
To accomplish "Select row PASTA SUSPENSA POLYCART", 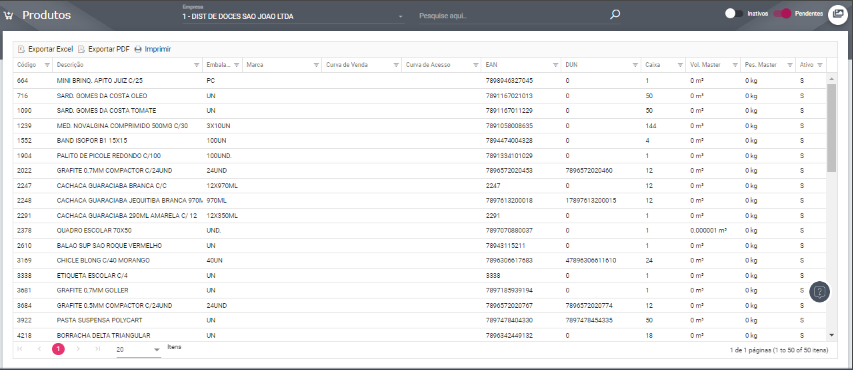I will (x=420, y=320).
